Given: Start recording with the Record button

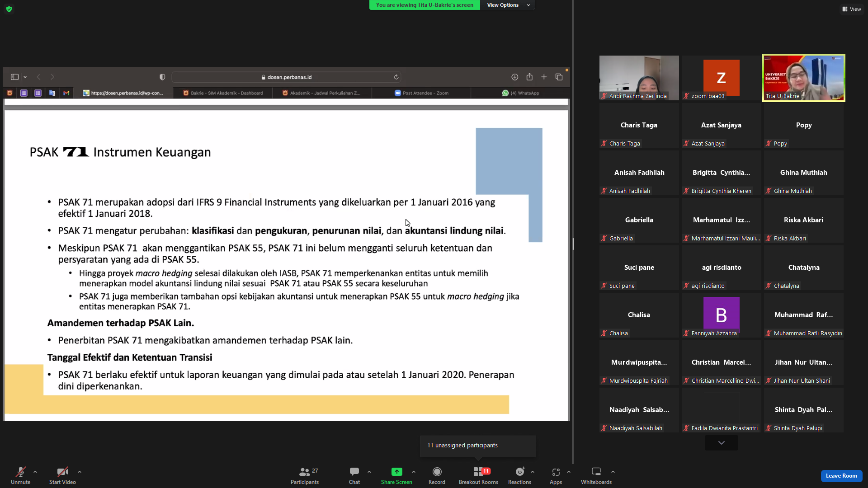Looking at the screenshot, I should coord(437,475).
